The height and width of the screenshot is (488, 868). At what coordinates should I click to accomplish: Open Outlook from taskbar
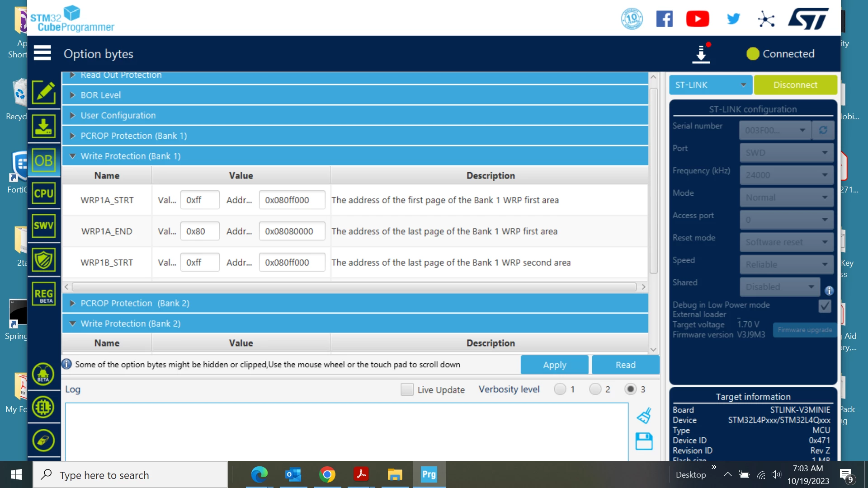(x=293, y=474)
